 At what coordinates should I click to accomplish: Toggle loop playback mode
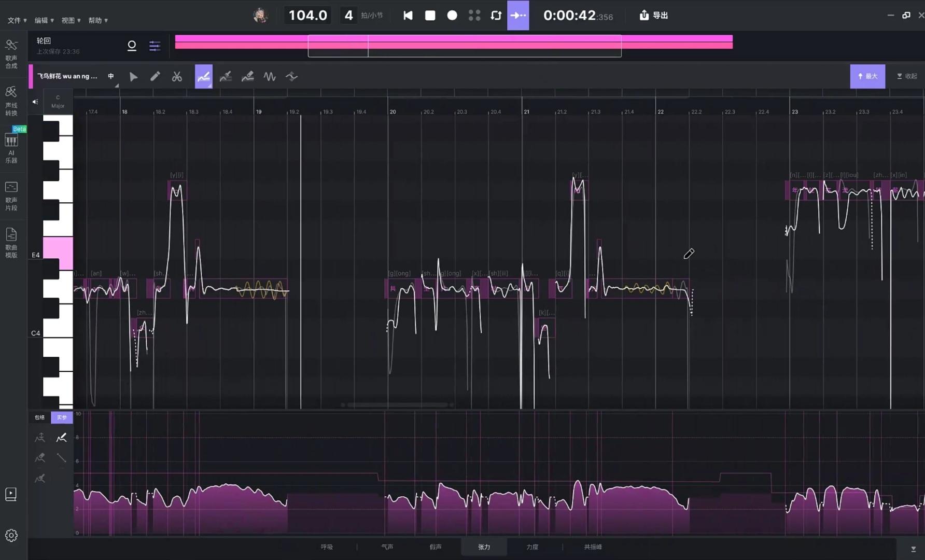(496, 15)
